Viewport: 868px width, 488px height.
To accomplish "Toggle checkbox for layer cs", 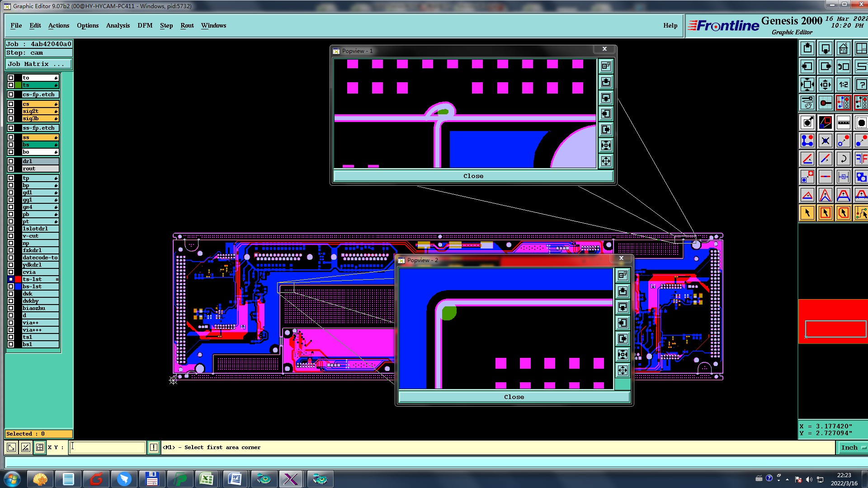I will pos(11,104).
